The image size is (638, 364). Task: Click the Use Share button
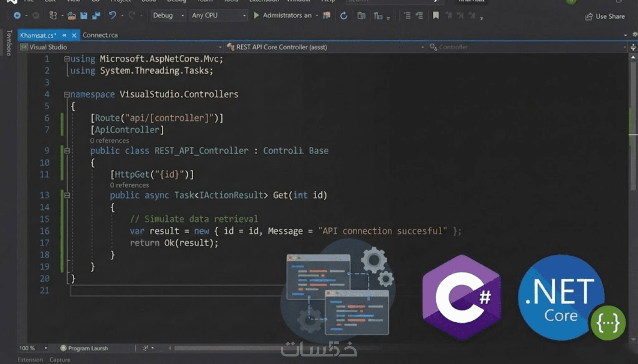(x=605, y=17)
